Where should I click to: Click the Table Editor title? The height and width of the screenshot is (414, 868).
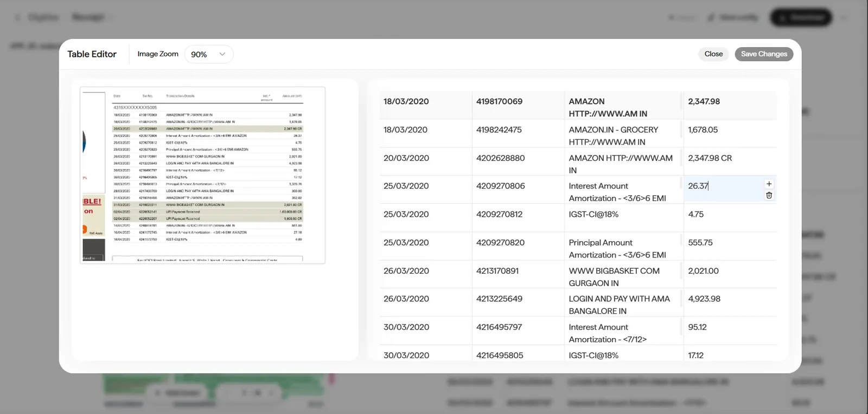coord(92,54)
